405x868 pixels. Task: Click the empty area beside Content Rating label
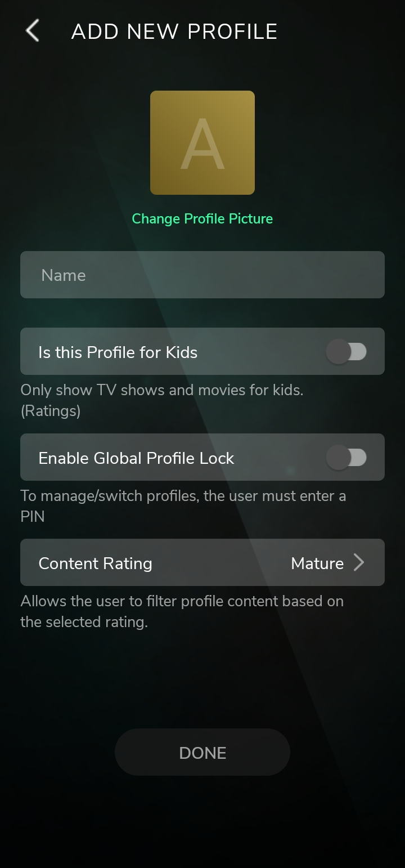(222, 563)
